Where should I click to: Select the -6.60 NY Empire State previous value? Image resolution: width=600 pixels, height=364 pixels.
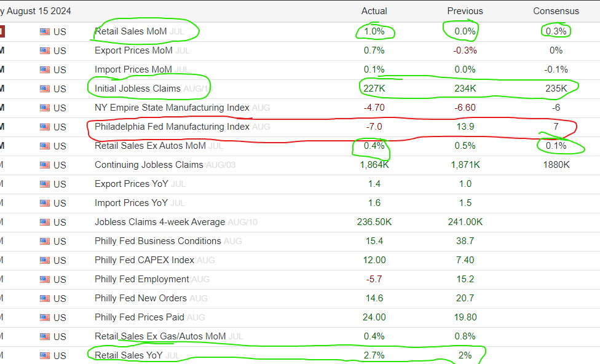pyautogui.click(x=465, y=108)
